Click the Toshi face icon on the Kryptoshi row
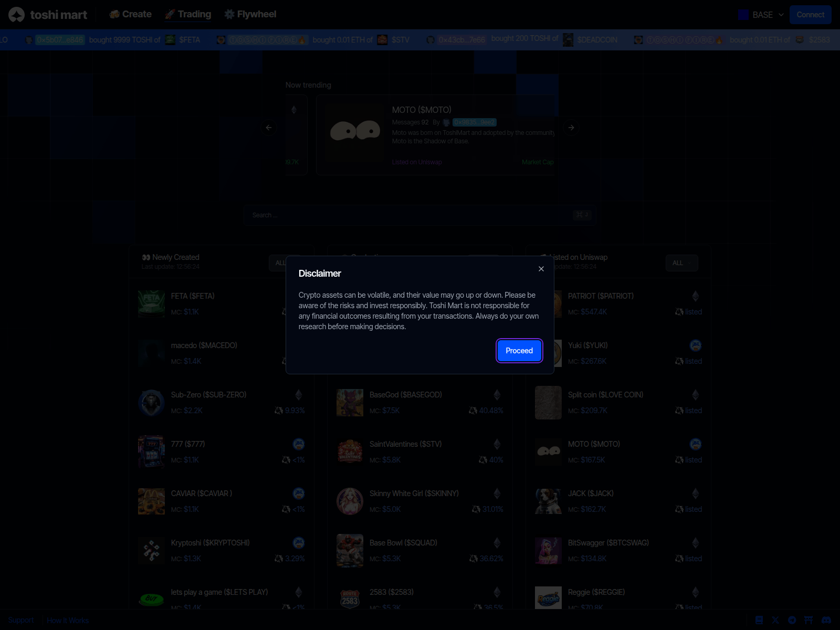This screenshot has width=840, height=630. [x=299, y=543]
